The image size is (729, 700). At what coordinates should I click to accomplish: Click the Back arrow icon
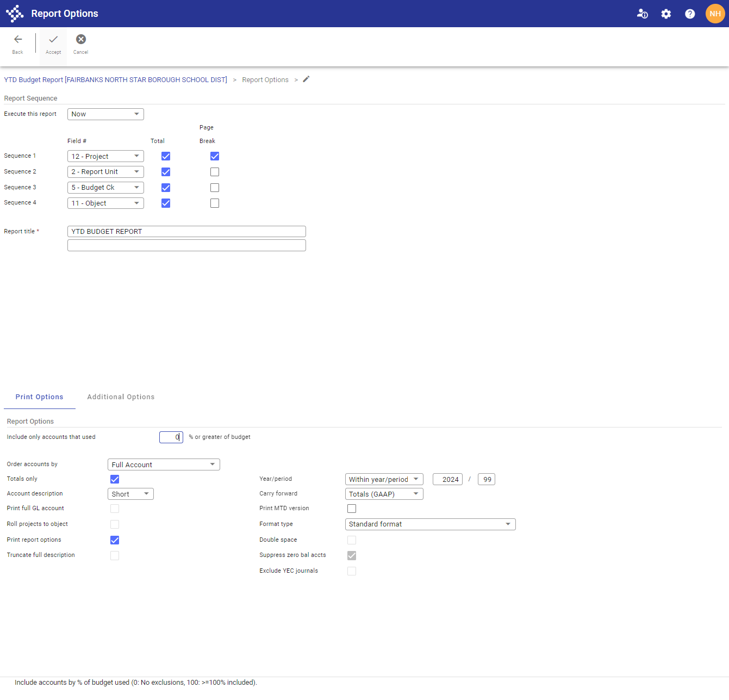pyautogui.click(x=18, y=39)
